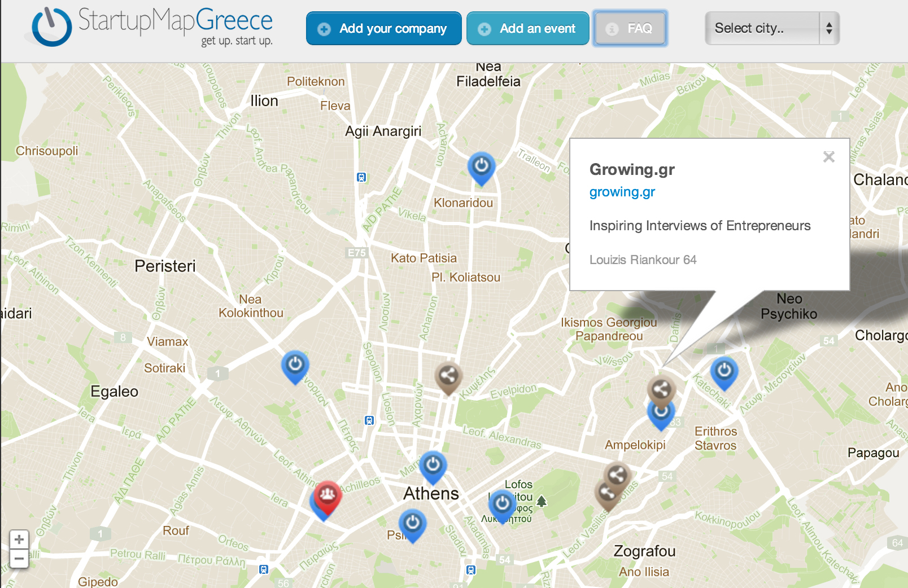
Task: Open the FAQ page
Action: [630, 28]
